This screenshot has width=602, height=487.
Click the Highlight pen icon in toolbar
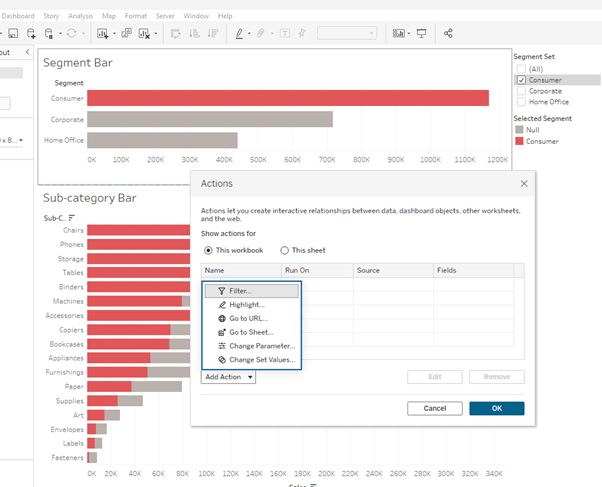pyautogui.click(x=241, y=33)
